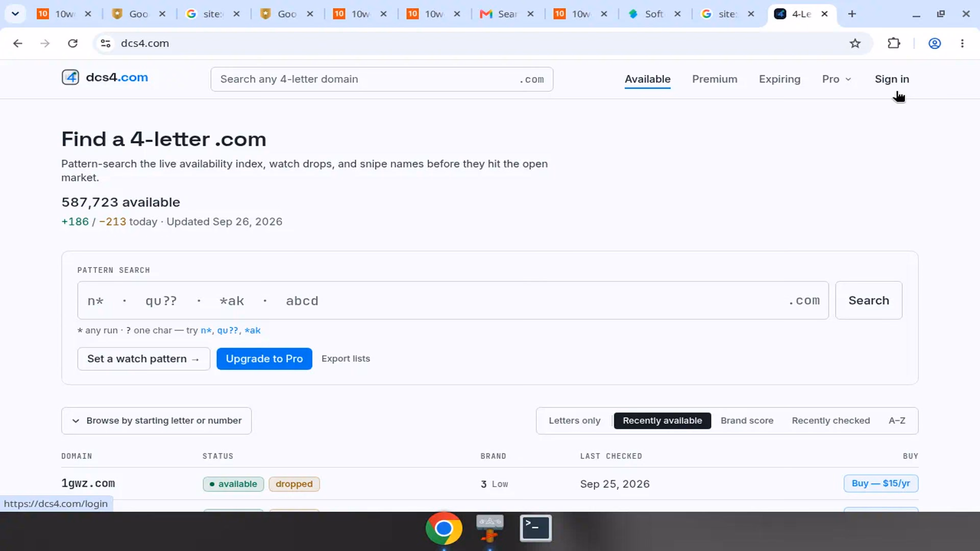Screen dimensions: 980x551
Task: Open a new tab with the plus icon
Action: pyautogui.click(x=852, y=14)
